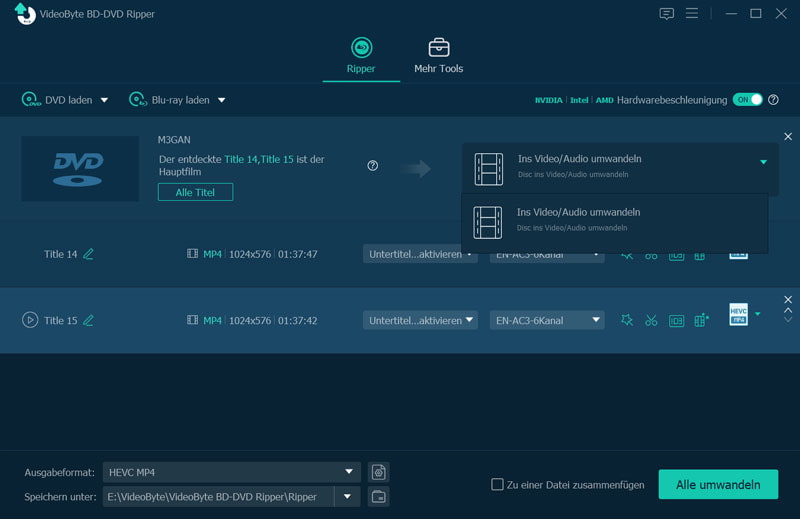Open the effects wand icon for Title 15
The image size is (800, 519).
coord(627,320)
